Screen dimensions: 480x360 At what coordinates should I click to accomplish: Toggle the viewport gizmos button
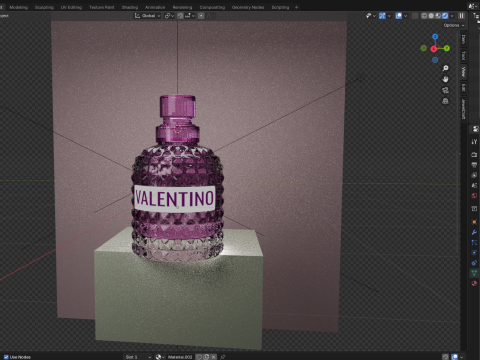click(382, 16)
